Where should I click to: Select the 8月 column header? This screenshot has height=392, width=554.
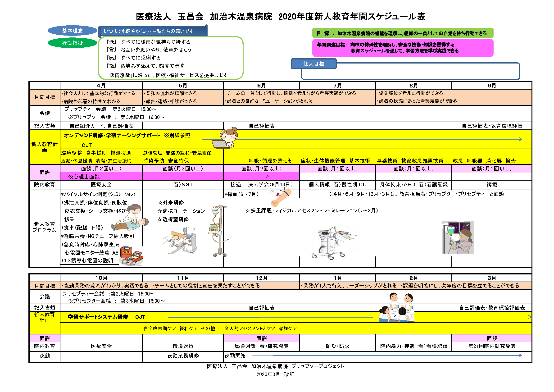point(413,86)
